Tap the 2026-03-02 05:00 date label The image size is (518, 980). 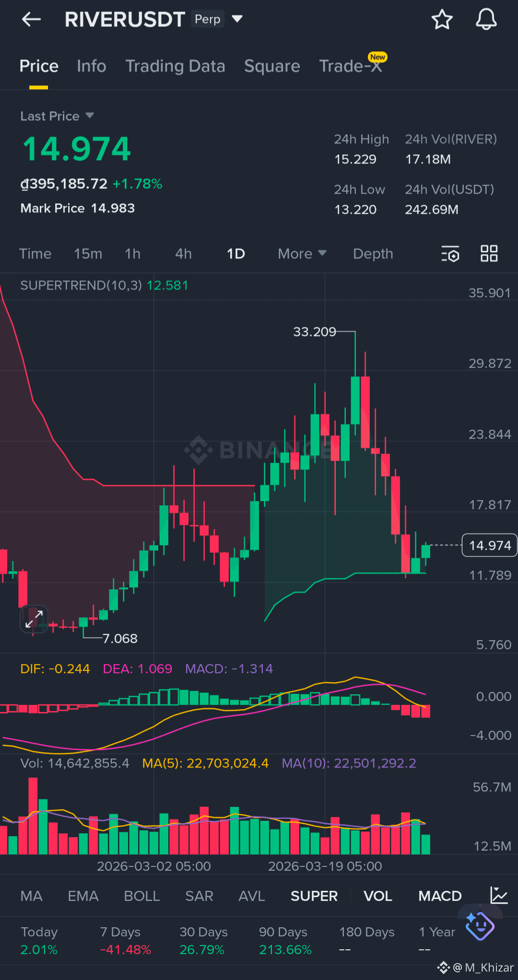click(154, 866)
